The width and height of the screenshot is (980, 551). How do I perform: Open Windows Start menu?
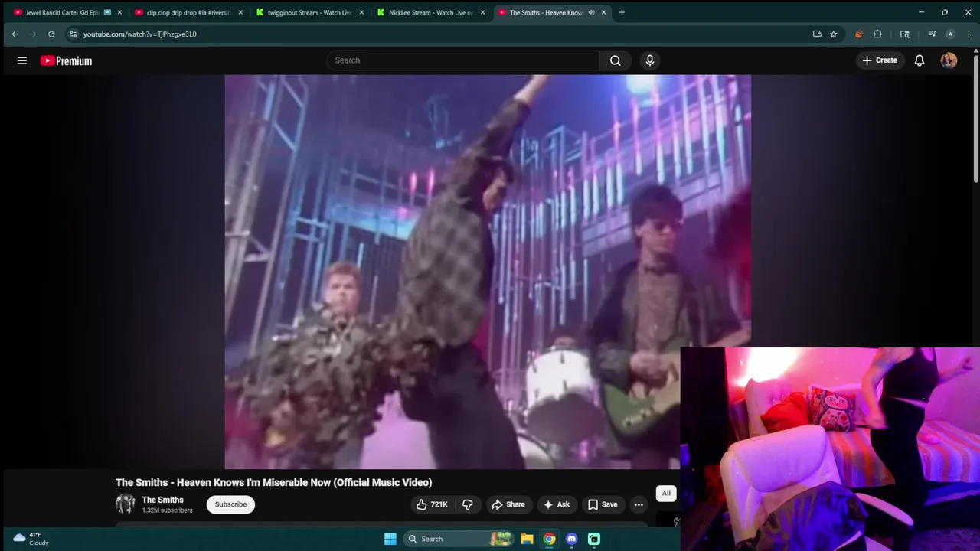[x=390, y=539]
